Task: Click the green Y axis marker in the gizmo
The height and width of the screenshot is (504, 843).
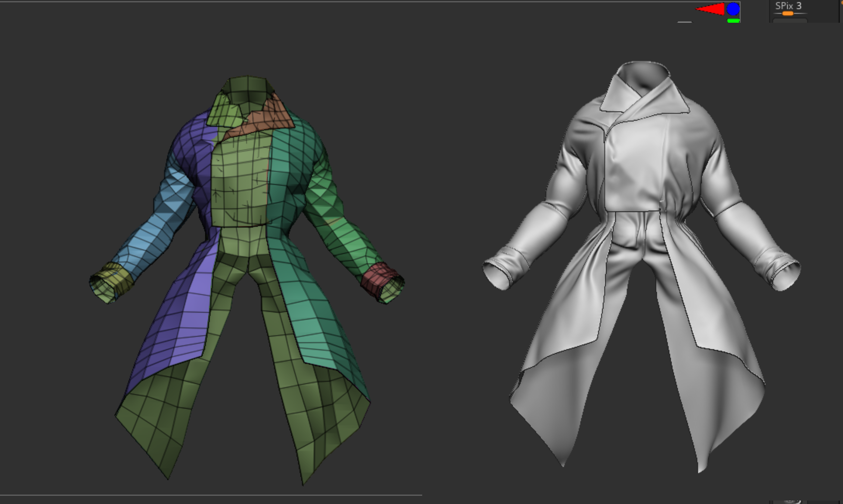Action: pyautogui.click(x=733, y=21)
